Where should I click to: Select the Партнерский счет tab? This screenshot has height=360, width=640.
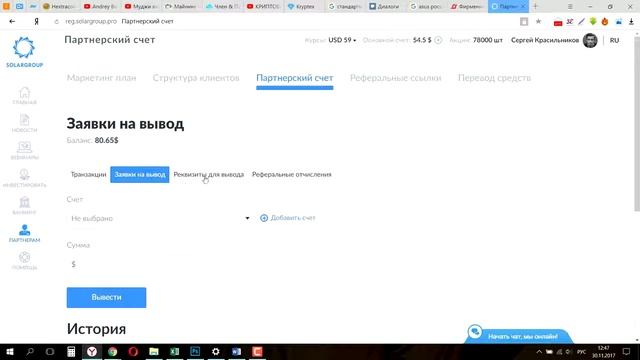pyautogui.click(x=295, y=78)
